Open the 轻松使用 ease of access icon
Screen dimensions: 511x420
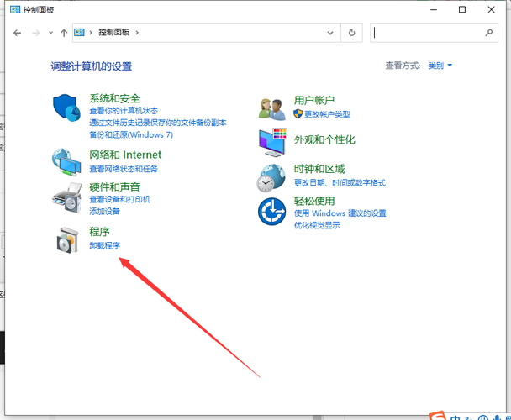click(271, 212)
